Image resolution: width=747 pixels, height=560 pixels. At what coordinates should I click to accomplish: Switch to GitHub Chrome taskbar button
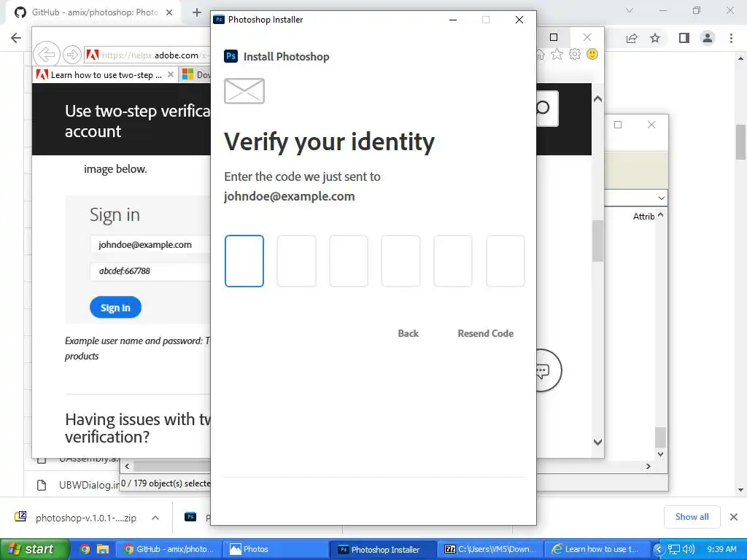[169, 549]
